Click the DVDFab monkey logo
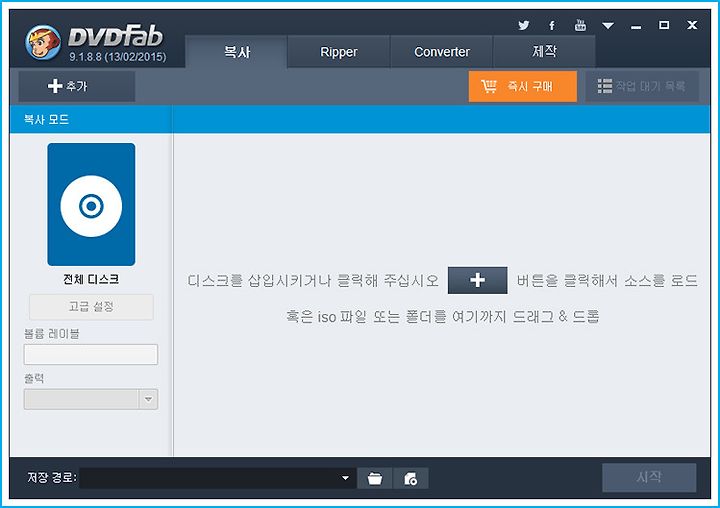 click(x=43, y=42)
